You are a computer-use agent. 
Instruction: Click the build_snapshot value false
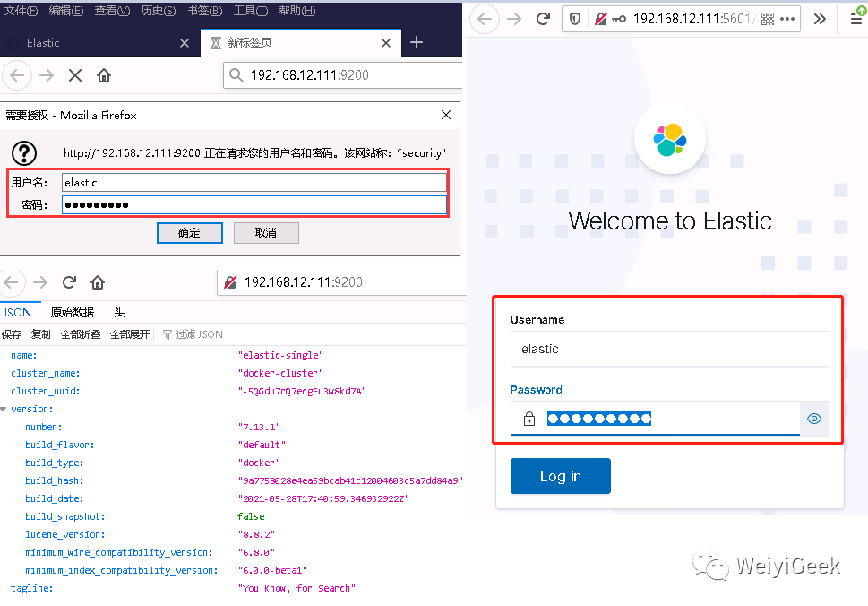click(x=251, y=516)
